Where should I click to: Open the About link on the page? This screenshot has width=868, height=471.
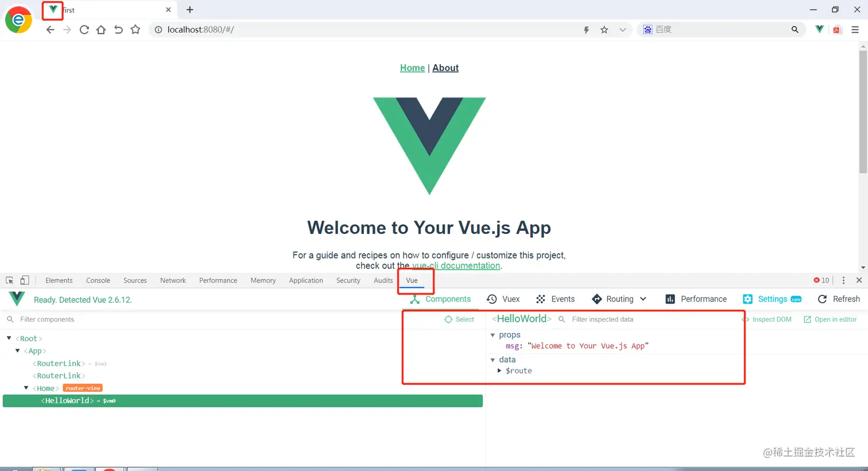[x=445, y=68]
